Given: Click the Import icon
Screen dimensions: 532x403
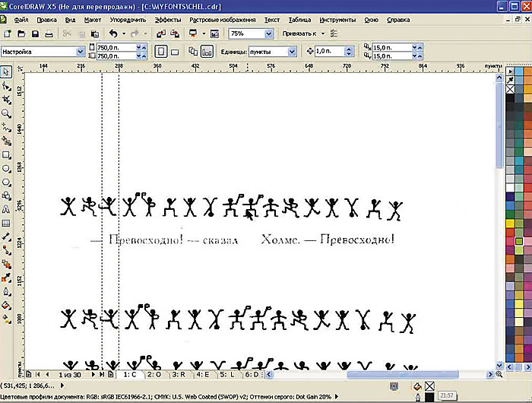Looking at the screenshot, I should (161, 33).
